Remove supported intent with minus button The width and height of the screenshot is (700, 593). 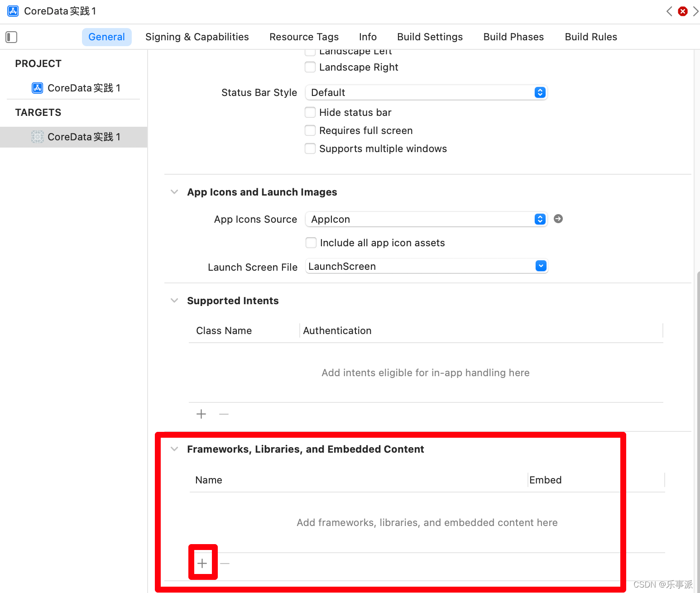[224, 414]
